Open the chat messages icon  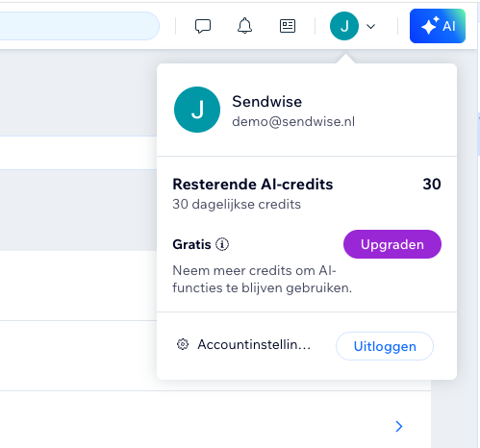point(203,26)
